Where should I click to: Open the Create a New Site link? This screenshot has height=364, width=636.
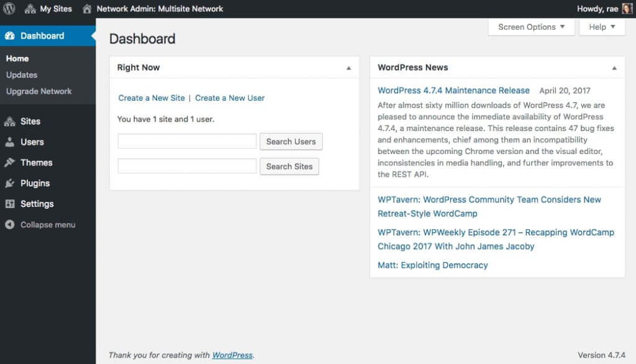point(151,98)
